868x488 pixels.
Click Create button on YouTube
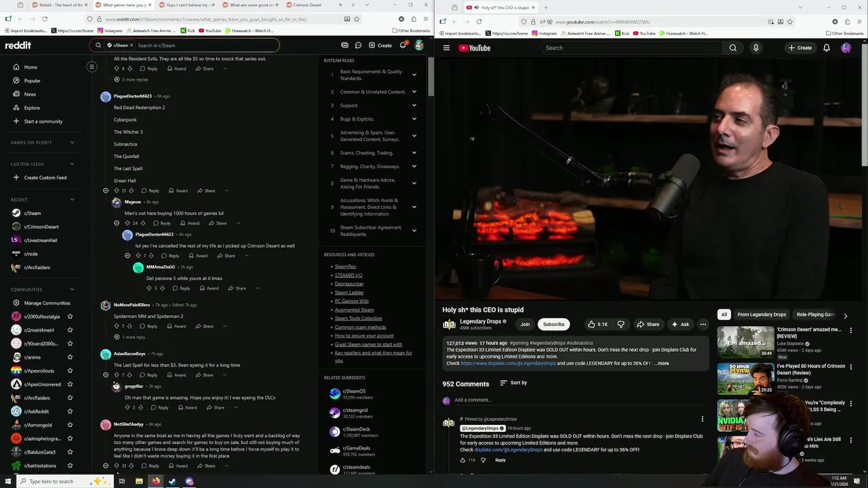pos(800,47)
